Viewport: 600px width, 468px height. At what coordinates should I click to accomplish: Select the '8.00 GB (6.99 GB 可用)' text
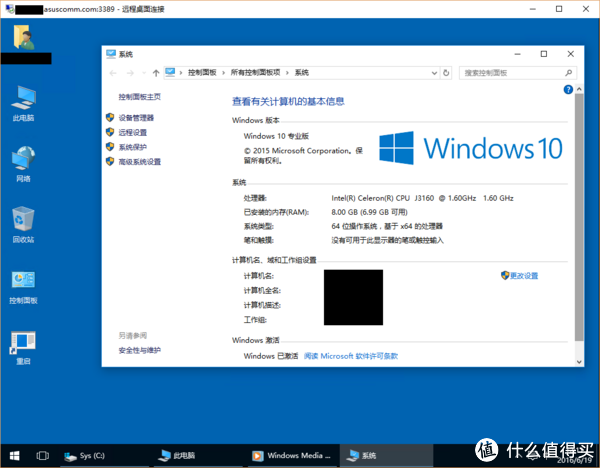(369, 212)
